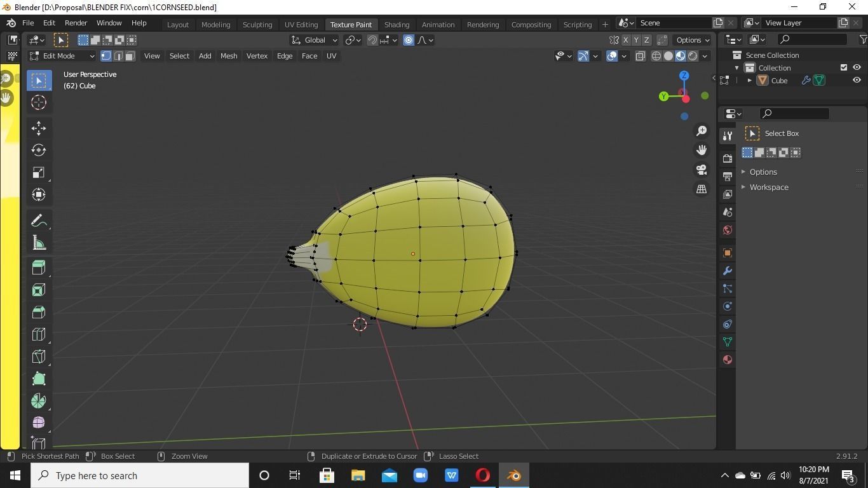Activate the Rotate tool

39,151
